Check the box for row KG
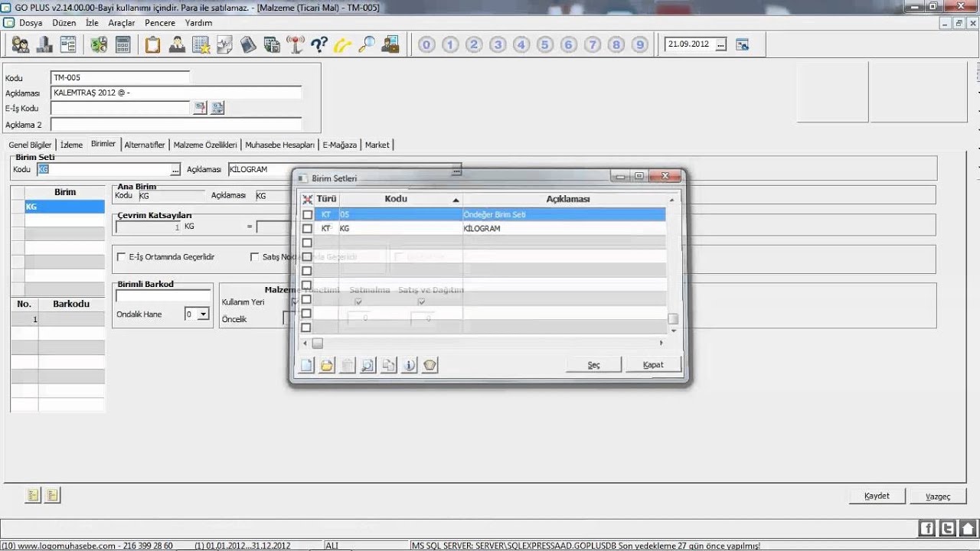 pos(307,229)
